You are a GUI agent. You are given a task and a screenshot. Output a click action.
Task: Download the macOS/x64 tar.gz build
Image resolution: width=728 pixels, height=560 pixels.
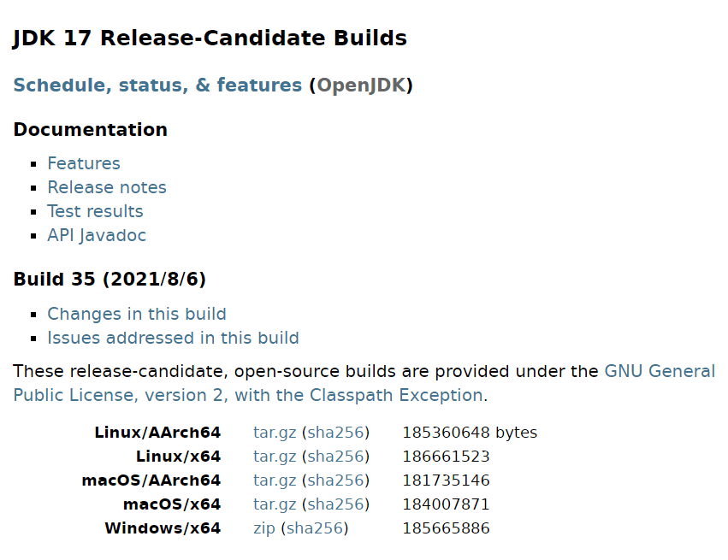point(275,504)
